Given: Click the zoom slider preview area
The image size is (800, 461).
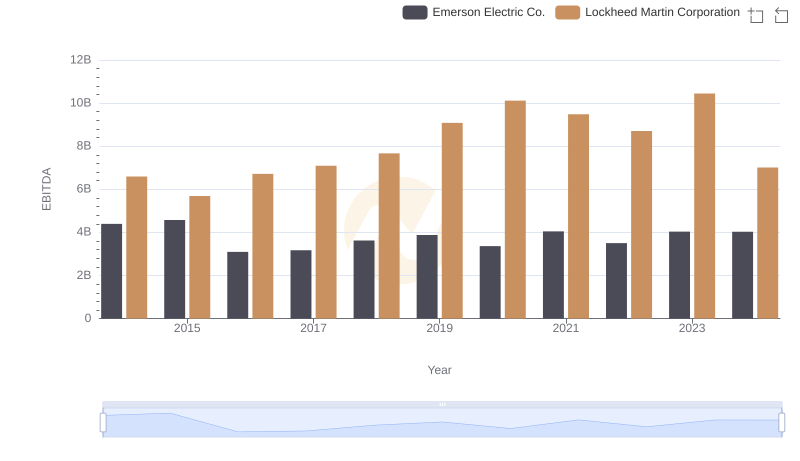Looking at the screenshot, I should click(x=442, y=423).
